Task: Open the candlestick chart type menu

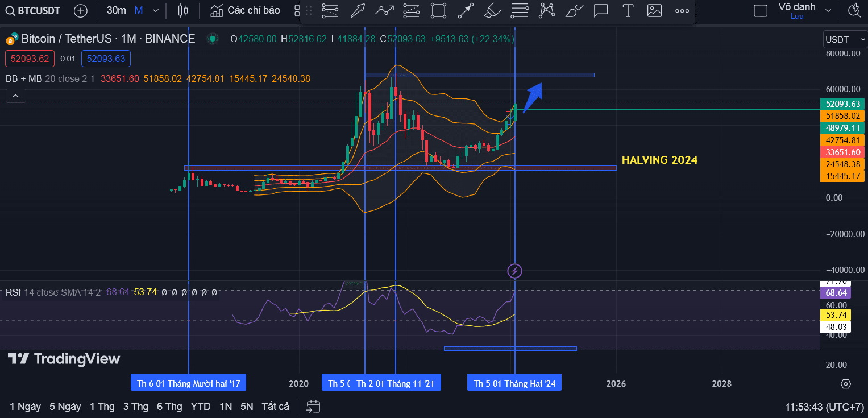Action: tap(182, 10)
